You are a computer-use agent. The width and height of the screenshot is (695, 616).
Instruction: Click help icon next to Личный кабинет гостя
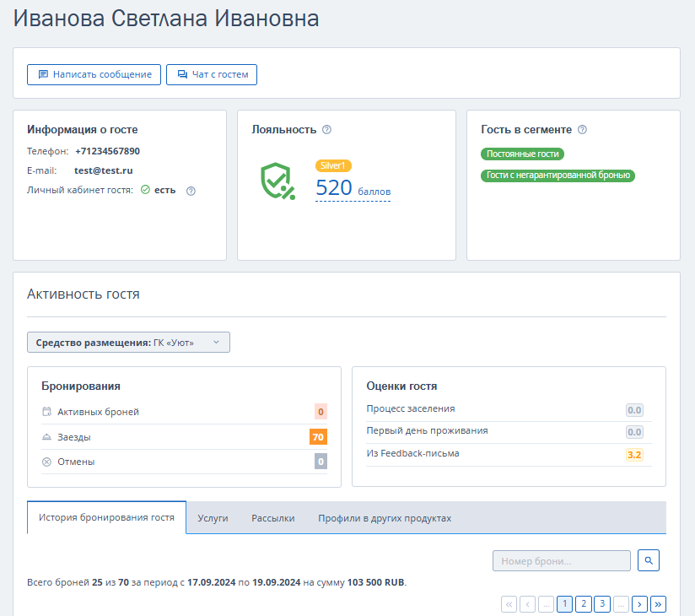click(x=191, y=191)
